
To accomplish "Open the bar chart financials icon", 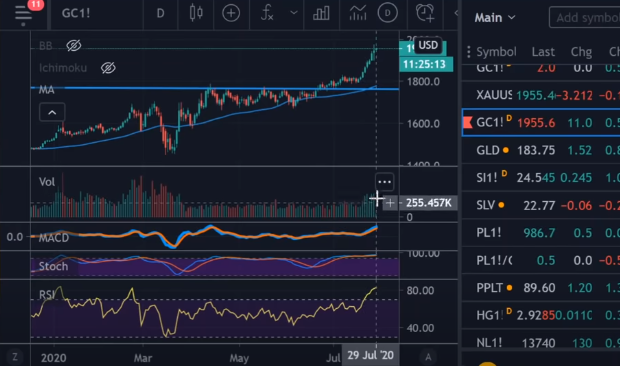I will tap(321, 13).
